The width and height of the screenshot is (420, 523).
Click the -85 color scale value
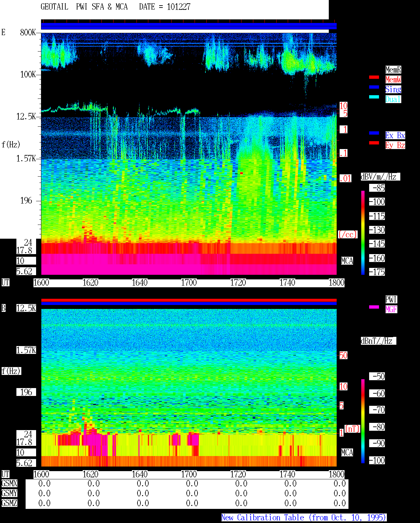pyautogui.click(x=377, y=188)
